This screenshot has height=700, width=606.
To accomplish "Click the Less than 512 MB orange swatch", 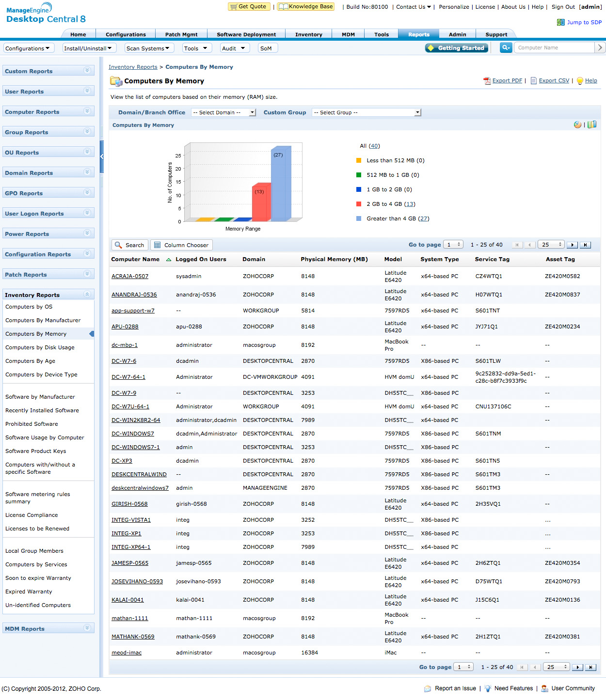I will point(359,160).
